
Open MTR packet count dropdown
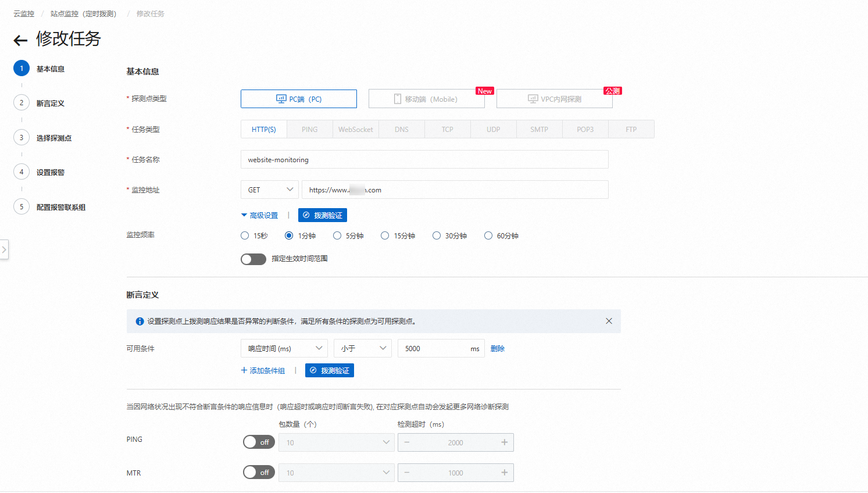point(337,473)
